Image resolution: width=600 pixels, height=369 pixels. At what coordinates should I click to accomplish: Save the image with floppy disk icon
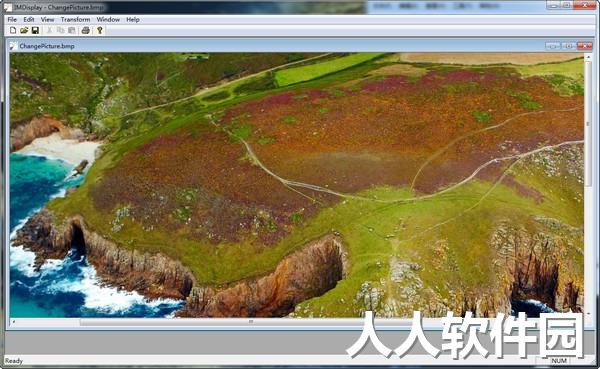(x=35, y=30)
